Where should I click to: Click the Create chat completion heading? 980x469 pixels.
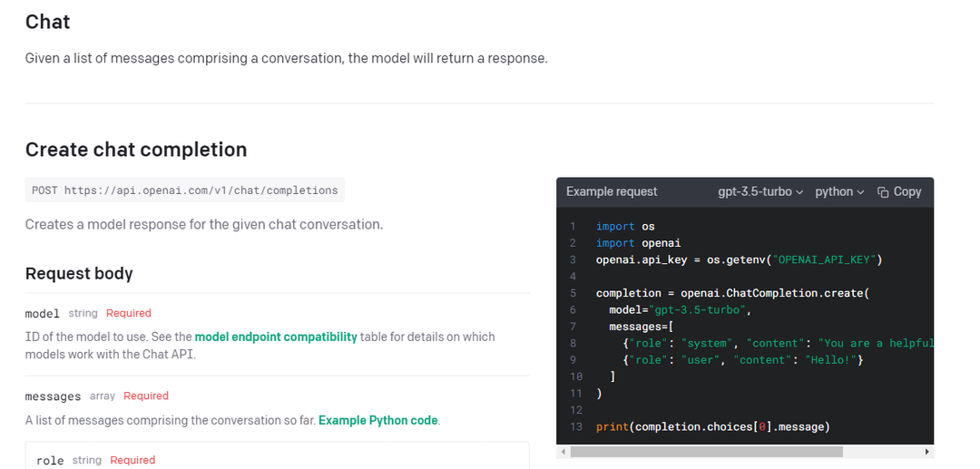click(x=136, y=150)
